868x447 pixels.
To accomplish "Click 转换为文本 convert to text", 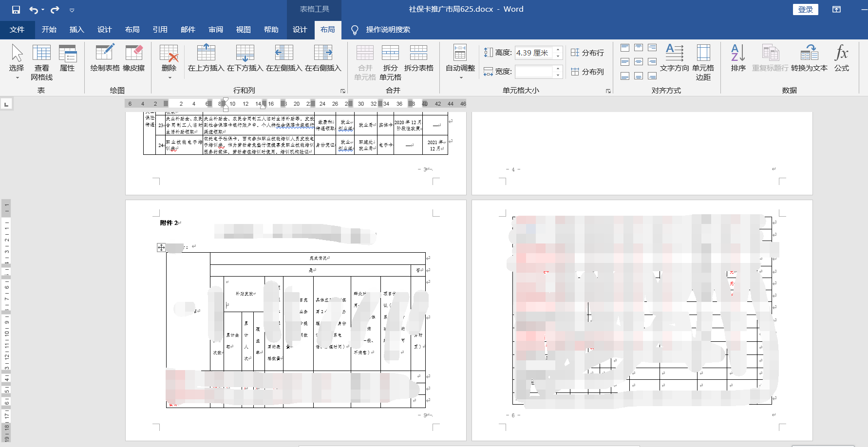I will click(809, 58).
